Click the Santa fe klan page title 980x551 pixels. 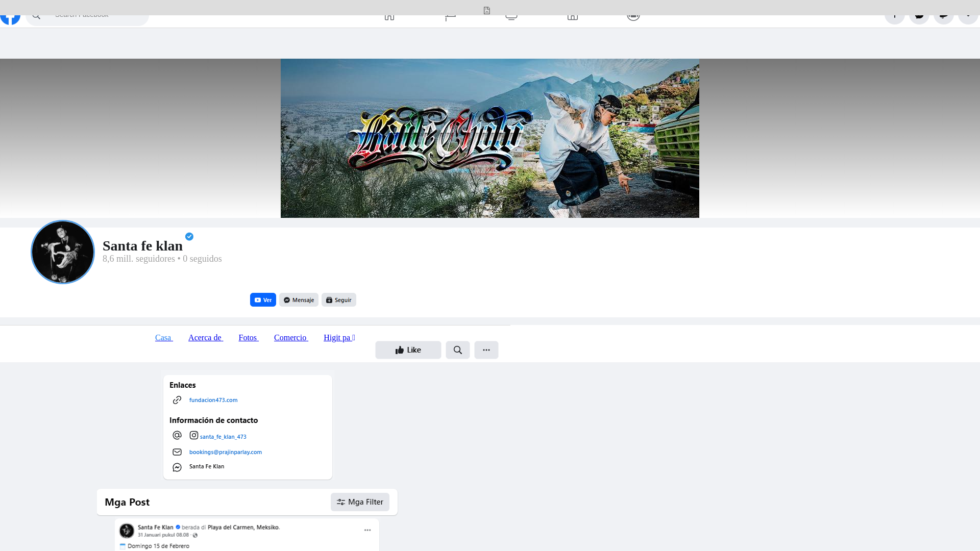pos(142,246)
